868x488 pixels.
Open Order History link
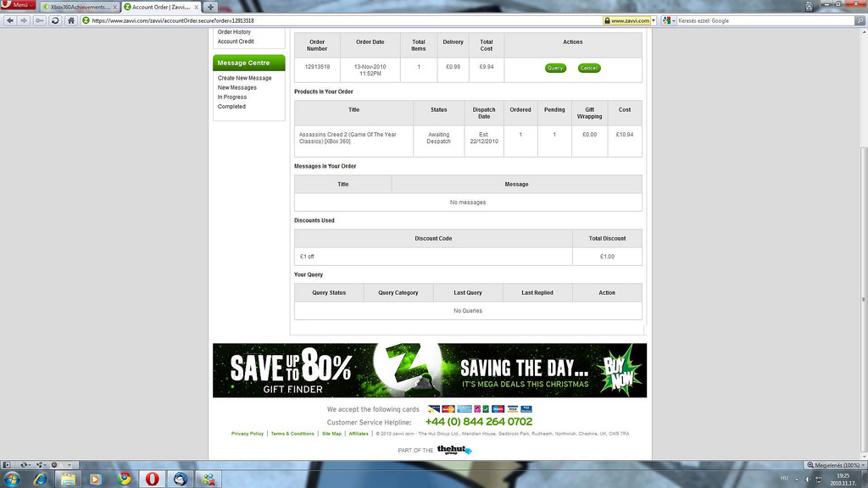click(x=234, y=32)
